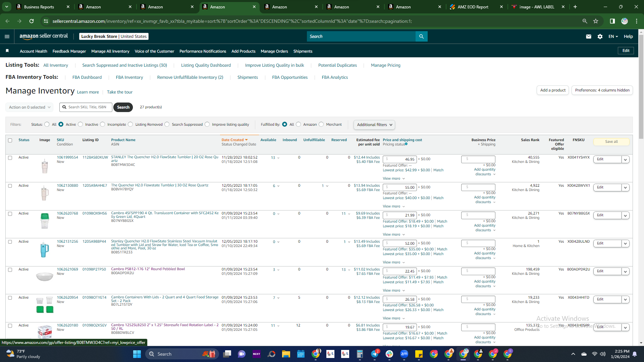Image resolution: width=644 pixels, height=362 pixels.
Task: Select the Incomplete status radio button
Action: (x=103, y=124)
